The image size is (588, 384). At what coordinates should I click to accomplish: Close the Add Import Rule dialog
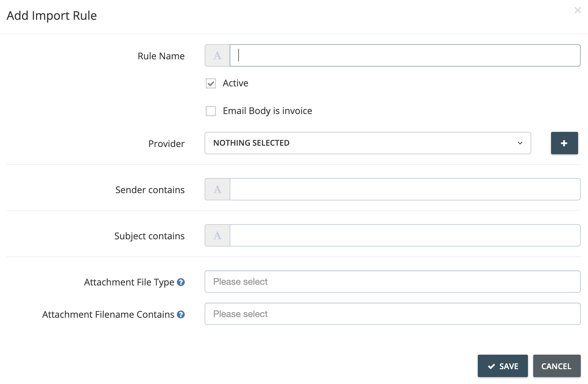577,10
